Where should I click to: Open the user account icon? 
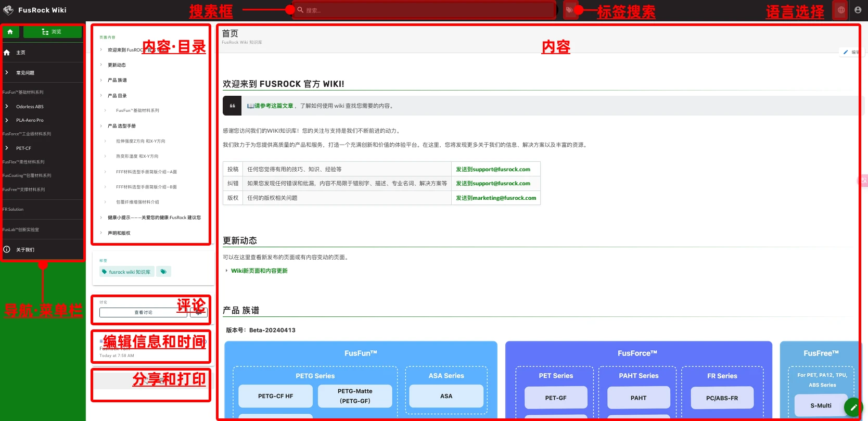pyautogui.click(x=858, y=10)
